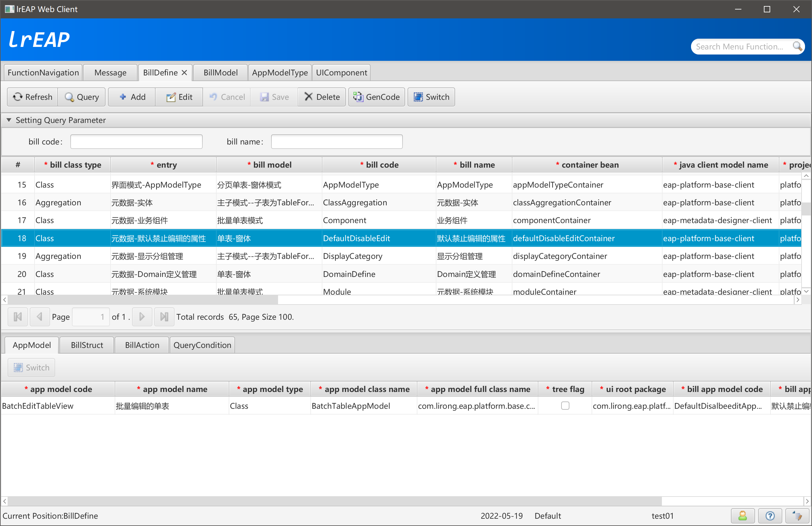Sort by the bill model column header
This screenshot has height=526, width=812.
point(269,165)
